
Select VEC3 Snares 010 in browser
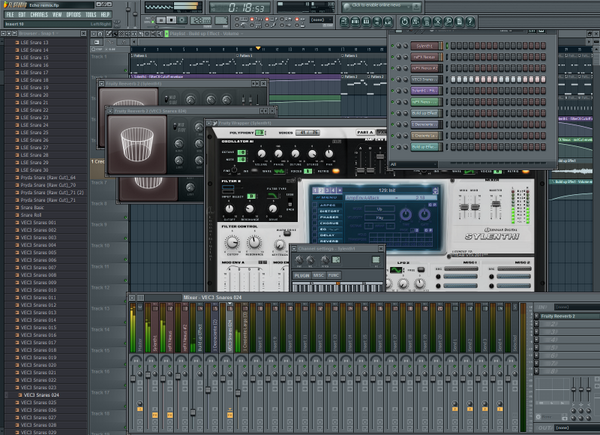(x=38, y=290)
